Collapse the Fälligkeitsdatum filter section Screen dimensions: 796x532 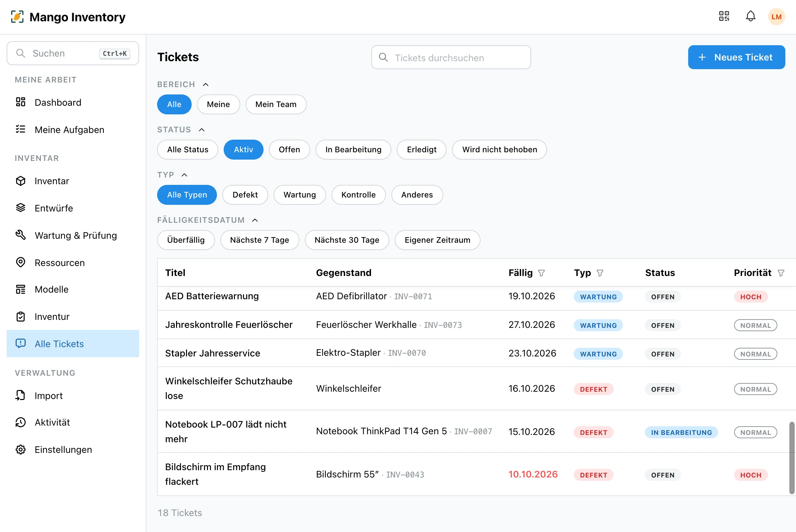tap(255, 220)
